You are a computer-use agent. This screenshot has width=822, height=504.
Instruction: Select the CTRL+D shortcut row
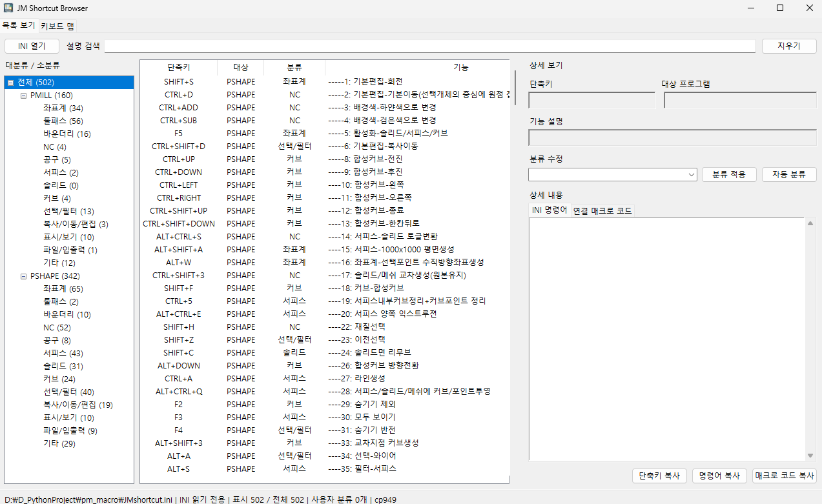tap(325, 95)
